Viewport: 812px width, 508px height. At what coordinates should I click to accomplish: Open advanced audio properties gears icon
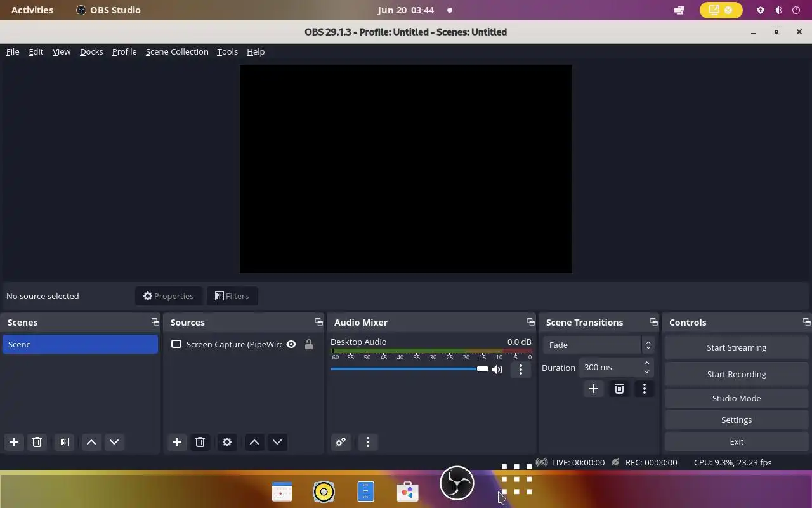pyautogui.click(x=341, y=442)
